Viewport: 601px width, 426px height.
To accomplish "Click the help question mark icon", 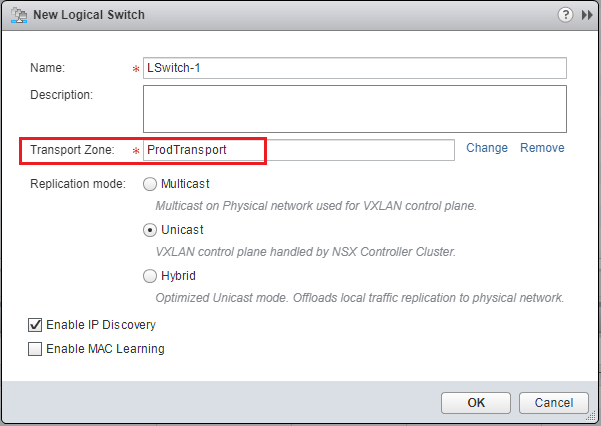I will click(x=566, y=15).
